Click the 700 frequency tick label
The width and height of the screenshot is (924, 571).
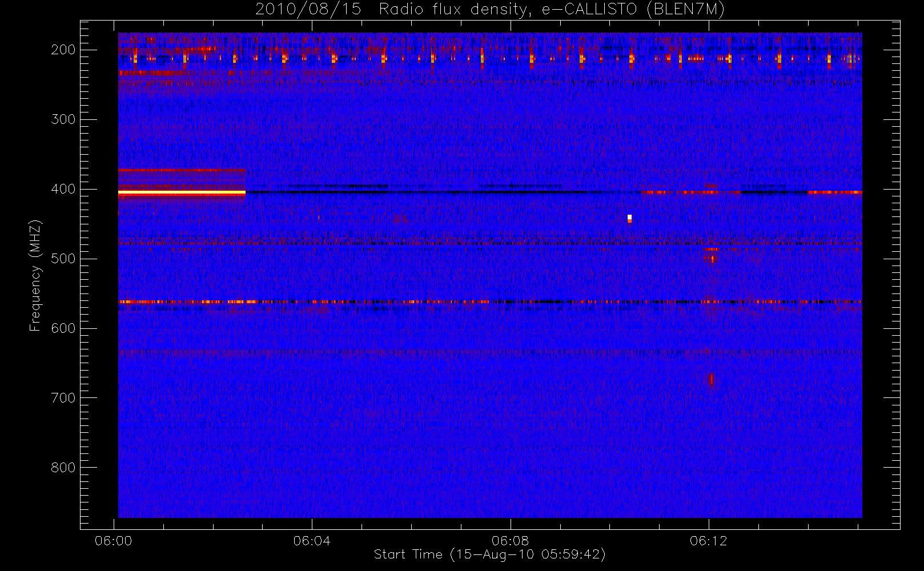click(63, 398)
